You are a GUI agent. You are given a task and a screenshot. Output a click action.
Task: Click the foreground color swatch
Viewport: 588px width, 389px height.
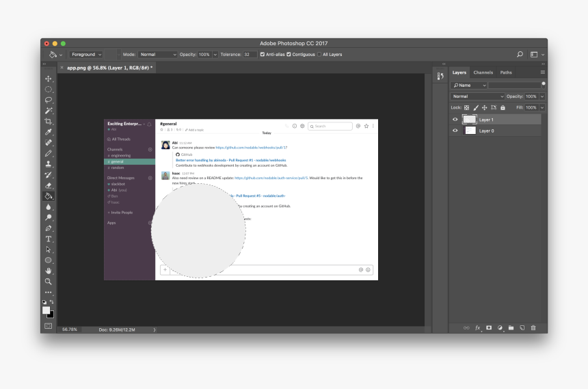(46, 310)
